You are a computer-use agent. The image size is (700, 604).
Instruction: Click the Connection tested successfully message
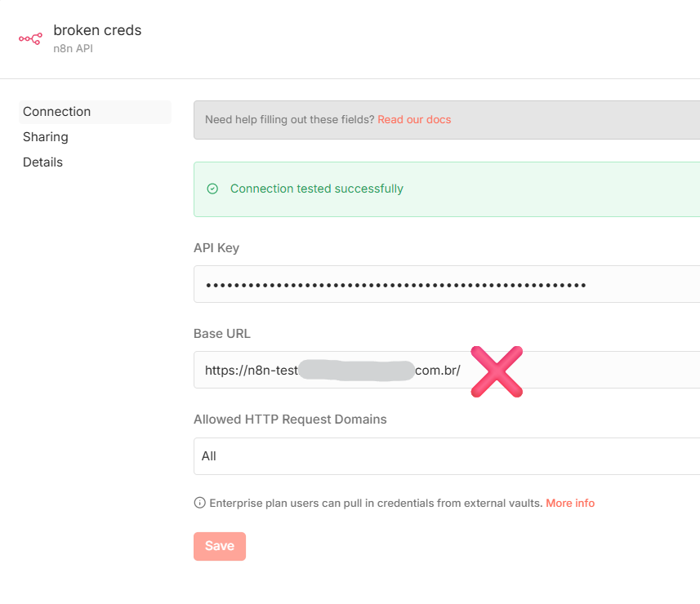[317, 189]
